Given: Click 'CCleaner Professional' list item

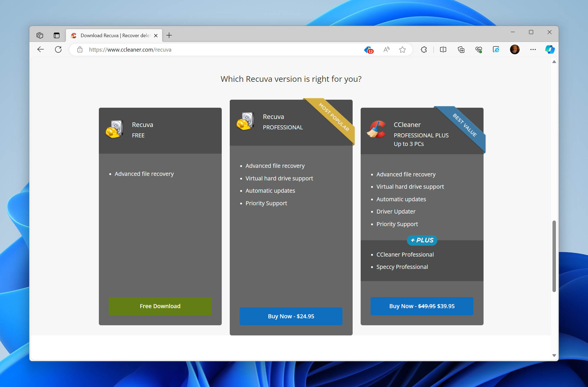Looking at the screenshot, I should pos(405,255).
